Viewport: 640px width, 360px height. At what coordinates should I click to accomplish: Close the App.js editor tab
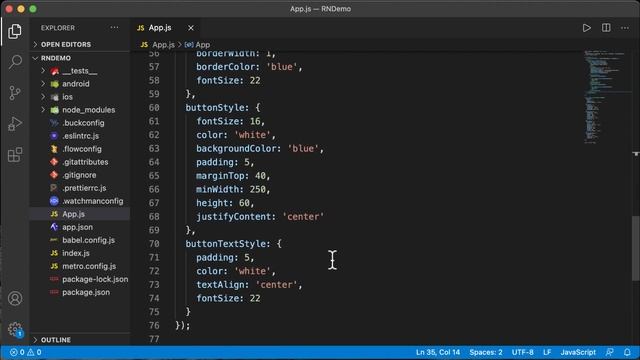[191, 28]
